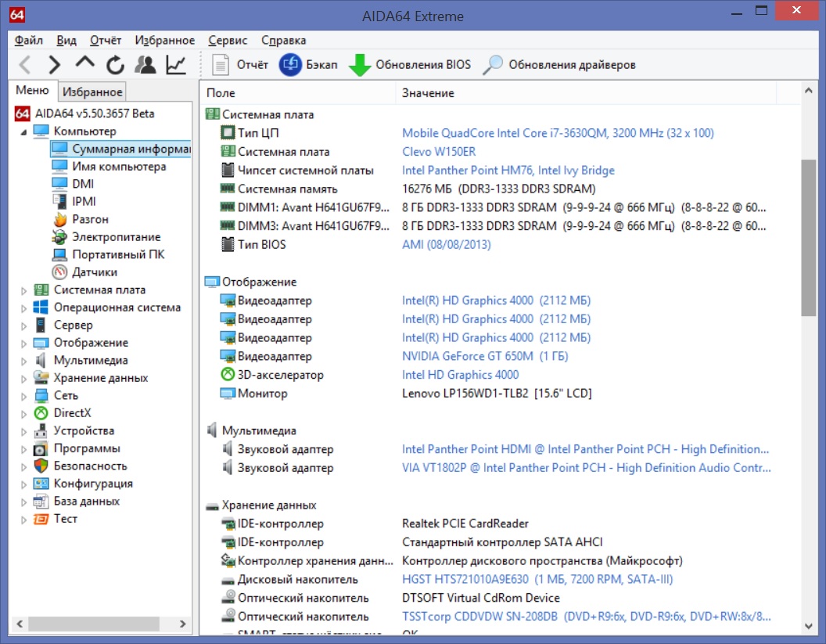Viewport: 826px width, 644px height.
Task: Expand the Хранение данных tree node
Action: point(23,379)
